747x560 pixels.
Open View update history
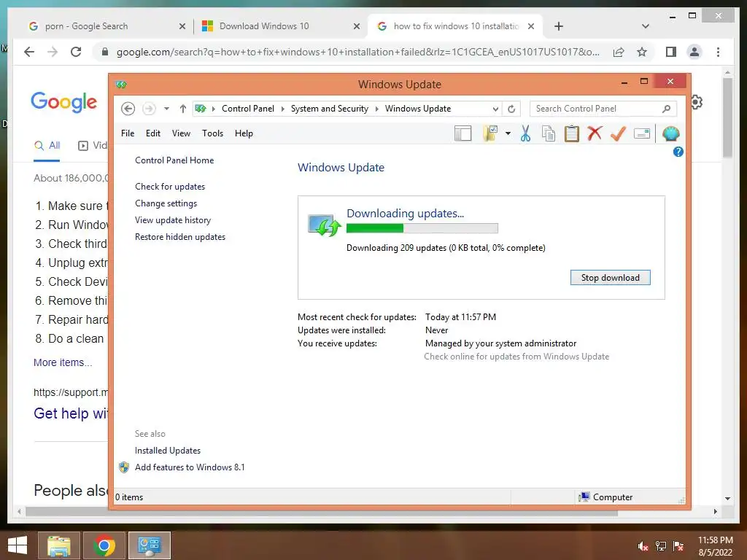[173, 220]
